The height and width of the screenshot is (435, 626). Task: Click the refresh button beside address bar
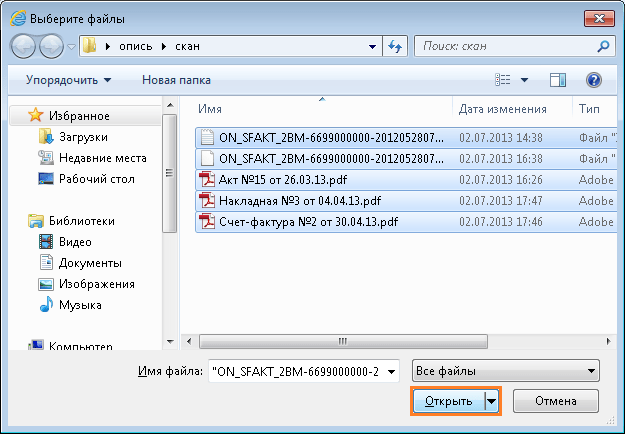pyautogui.click(x=395, y=46)
